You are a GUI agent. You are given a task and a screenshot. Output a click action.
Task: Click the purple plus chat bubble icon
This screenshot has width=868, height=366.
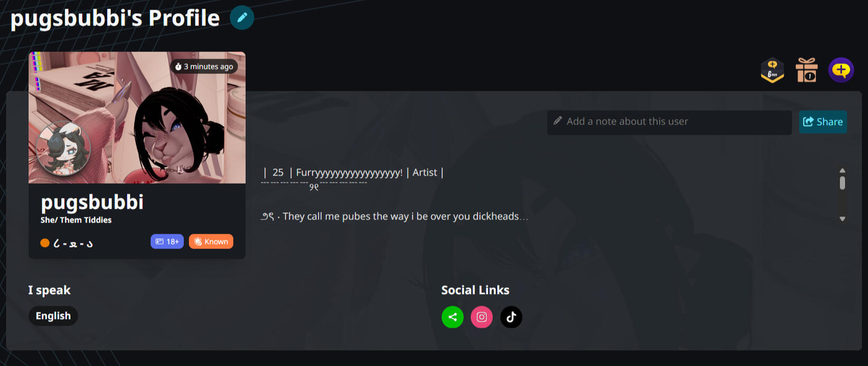pos(841,70)
